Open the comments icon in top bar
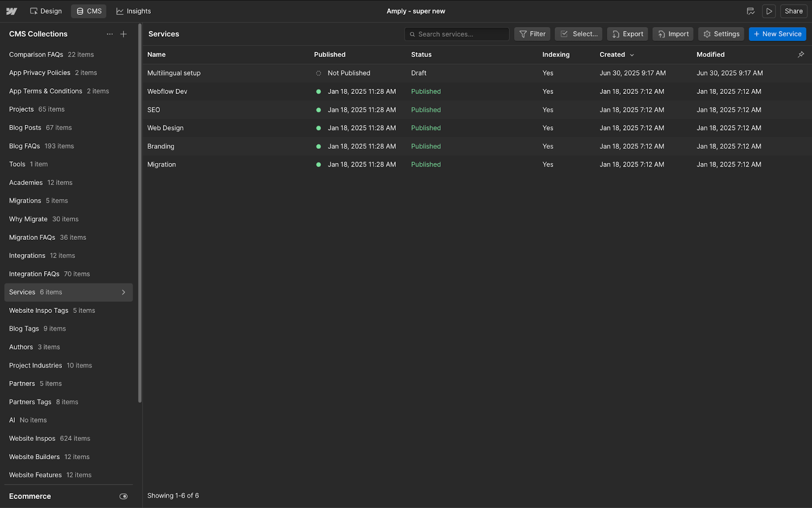 (751, 11)
